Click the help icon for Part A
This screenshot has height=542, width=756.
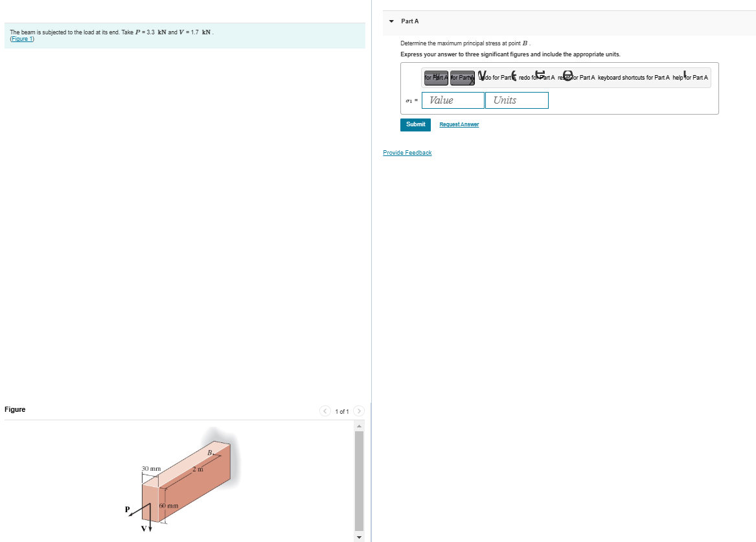(684, 74)
